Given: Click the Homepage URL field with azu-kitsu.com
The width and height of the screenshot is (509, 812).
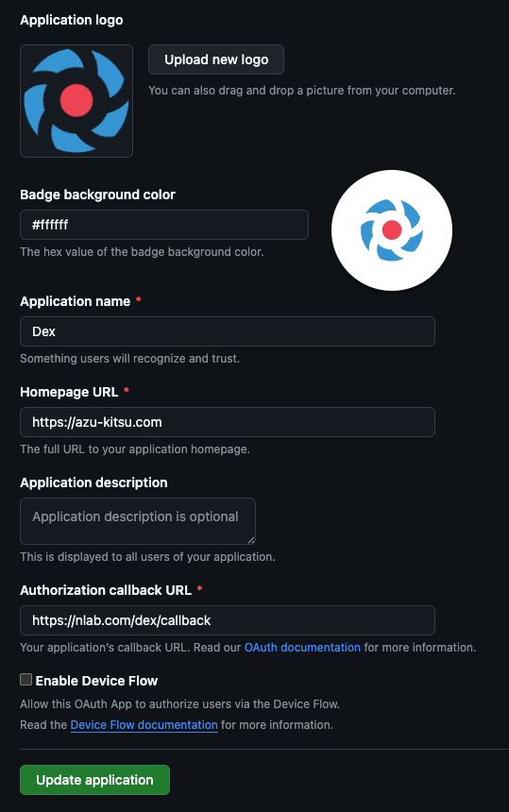Looking at the screenshot, I should pyautogui.click(x=228, y=422).
